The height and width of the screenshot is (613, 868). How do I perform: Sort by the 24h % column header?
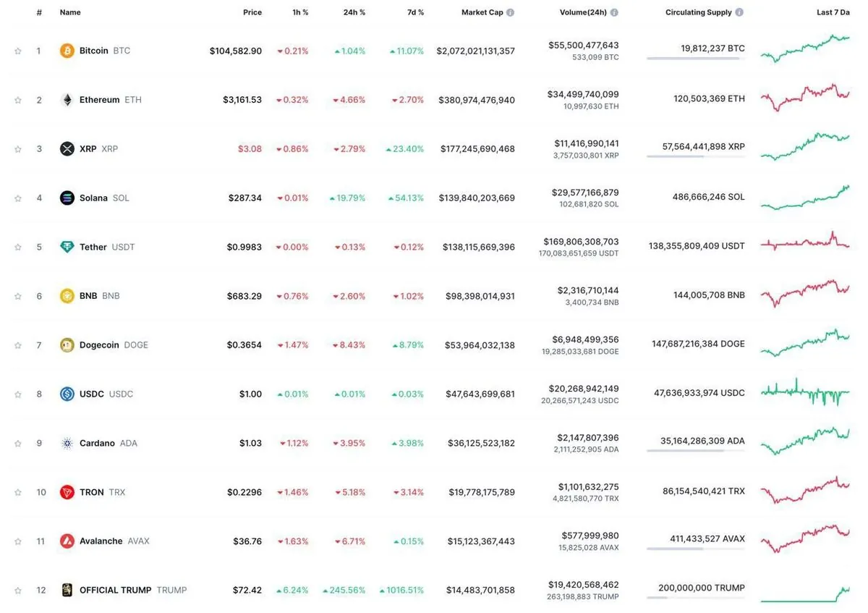354,12
